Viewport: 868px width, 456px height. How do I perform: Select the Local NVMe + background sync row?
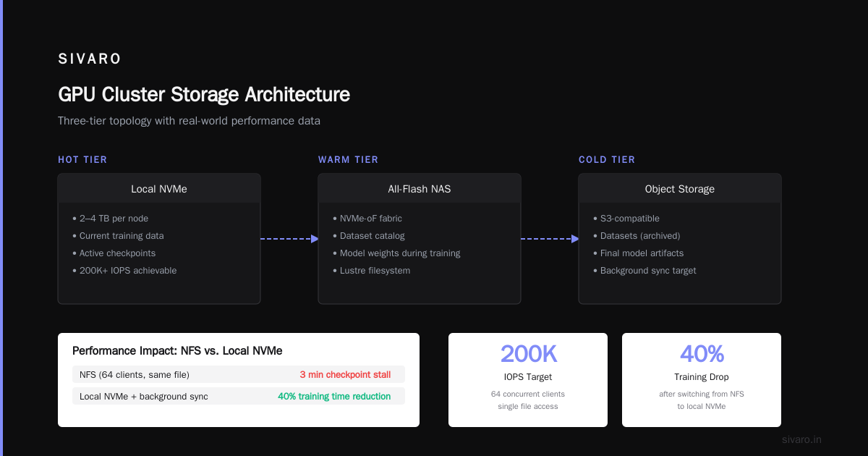[239, 396]
